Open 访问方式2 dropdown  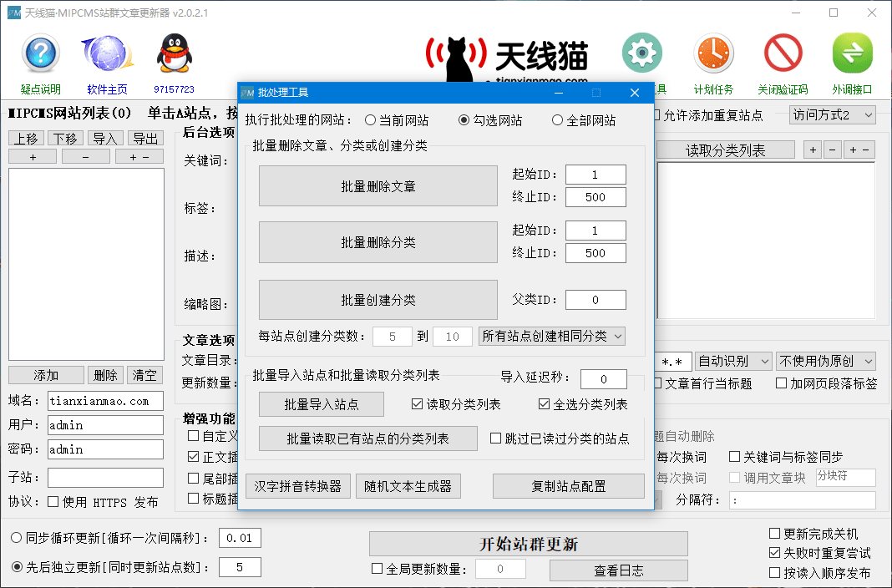coord(832,115)
